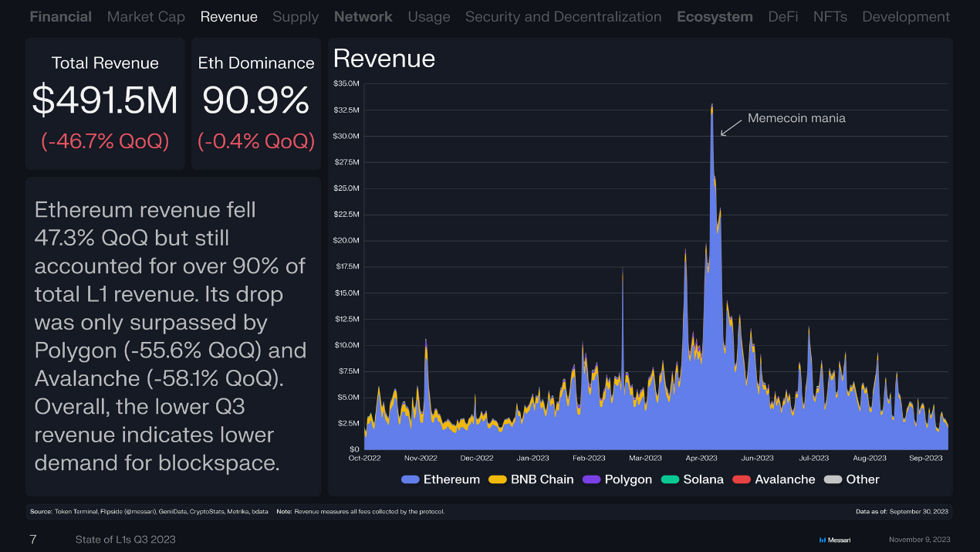Viewport: 980px width, 552px height.
Task: Toggle the BNB Chain legend swatch
Action: click(x=498, y=479)
